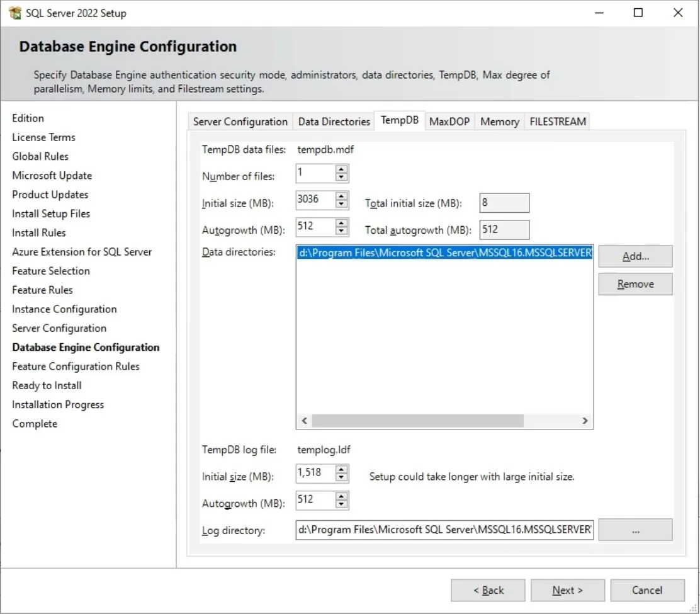700x614 pixels.
Task: Click the Feature Configuration Rules step
Action: click(76, 367)
